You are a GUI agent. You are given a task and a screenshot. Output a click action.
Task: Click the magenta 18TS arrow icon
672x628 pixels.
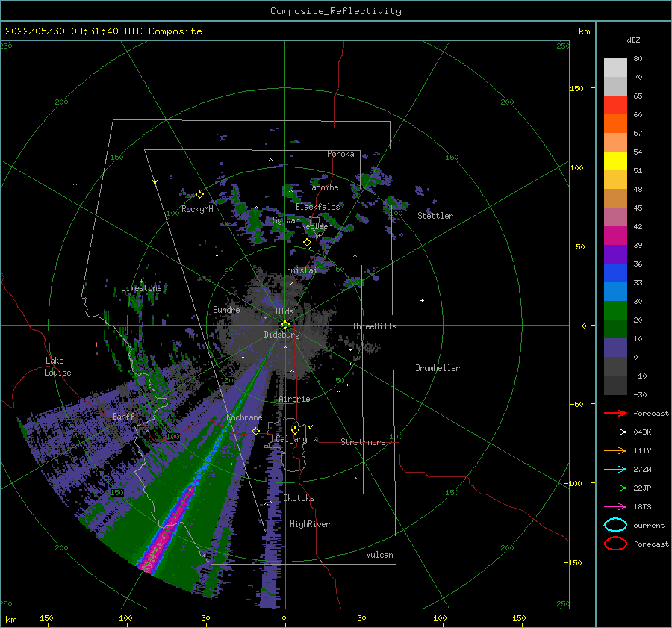click(x=615, y=507)
